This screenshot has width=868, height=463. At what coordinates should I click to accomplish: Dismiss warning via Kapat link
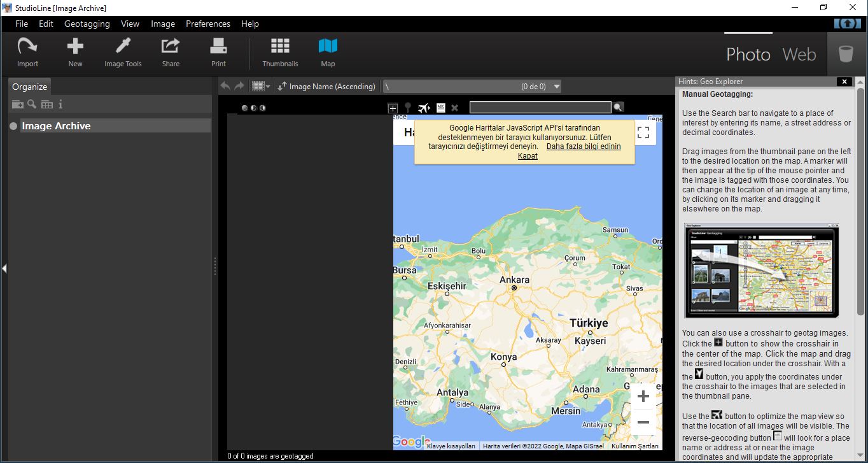click(x=528, y=155)
